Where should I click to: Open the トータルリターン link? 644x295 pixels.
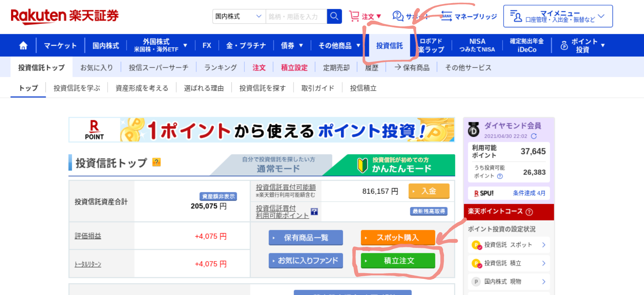[88, 264]
